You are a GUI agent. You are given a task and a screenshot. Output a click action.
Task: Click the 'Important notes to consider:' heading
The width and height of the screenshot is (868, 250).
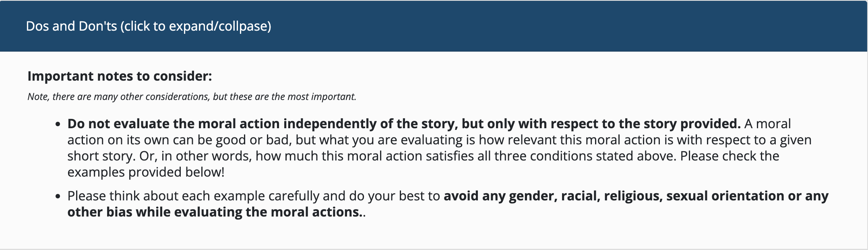coord(120,76)
